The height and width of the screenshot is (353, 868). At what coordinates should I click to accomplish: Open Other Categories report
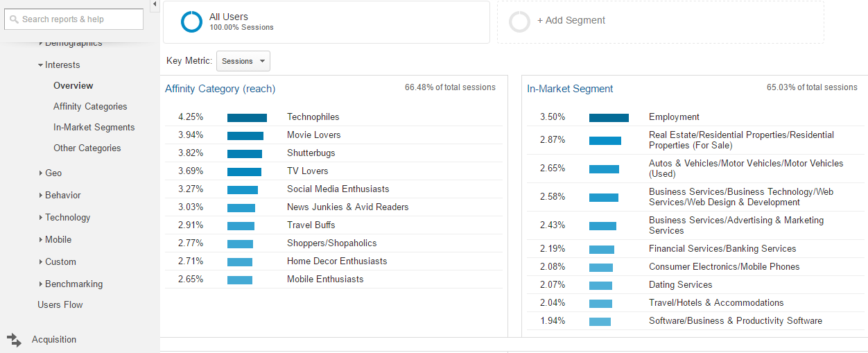pos(87,148)
